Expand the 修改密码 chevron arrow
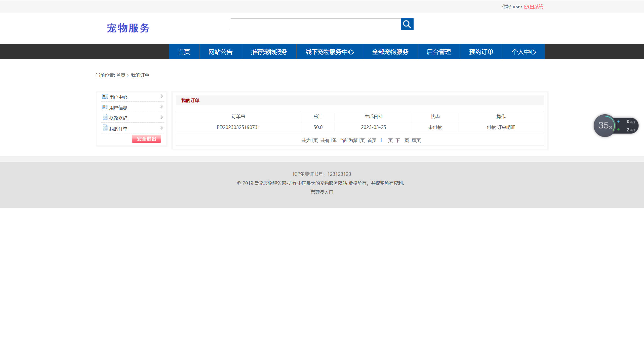Image resolution: width=644 pixels, height=346 pixels. [162, 117]
